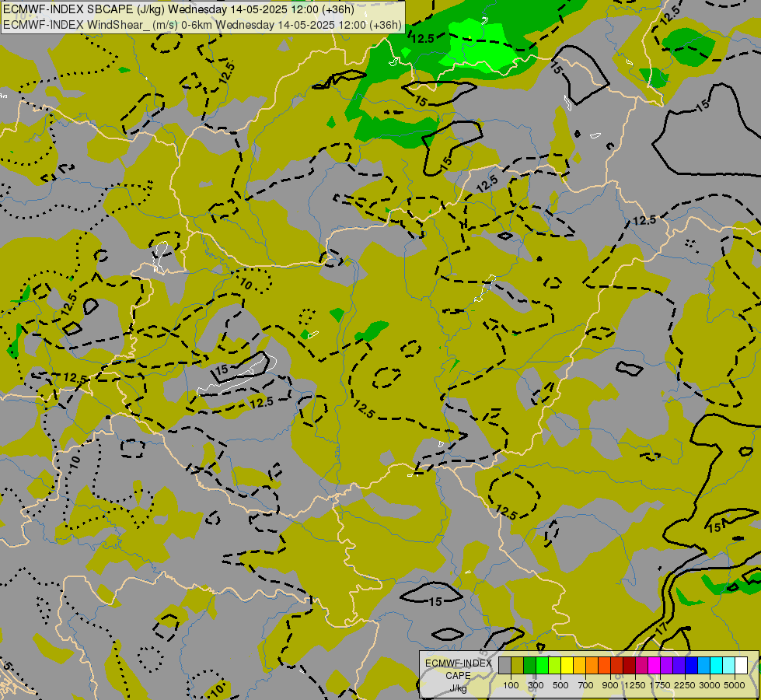
Task: Select the orange-red swatch left of 900
Action: click(605, 666)
